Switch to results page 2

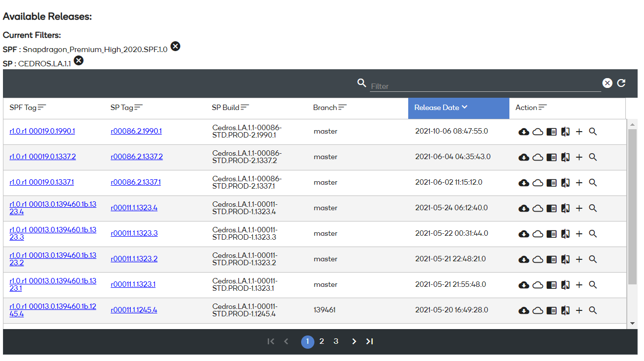322,341
